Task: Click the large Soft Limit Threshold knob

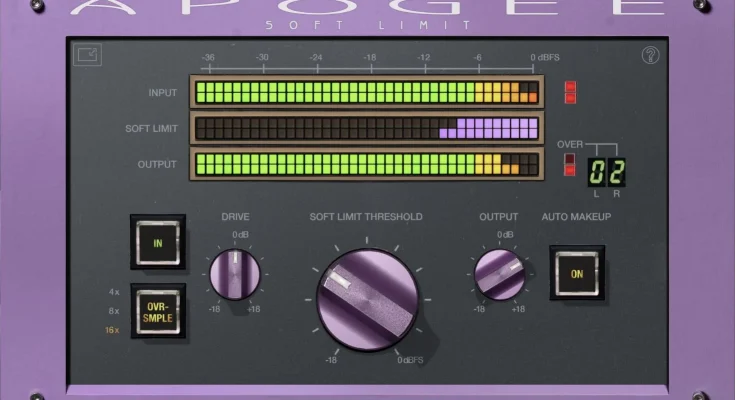Action: (x=367, y=299)
